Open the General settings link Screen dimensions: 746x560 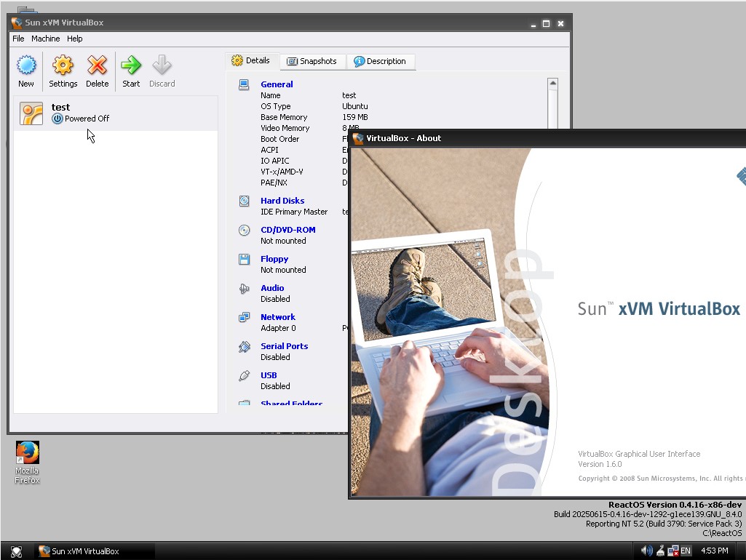tap(277, 84)
